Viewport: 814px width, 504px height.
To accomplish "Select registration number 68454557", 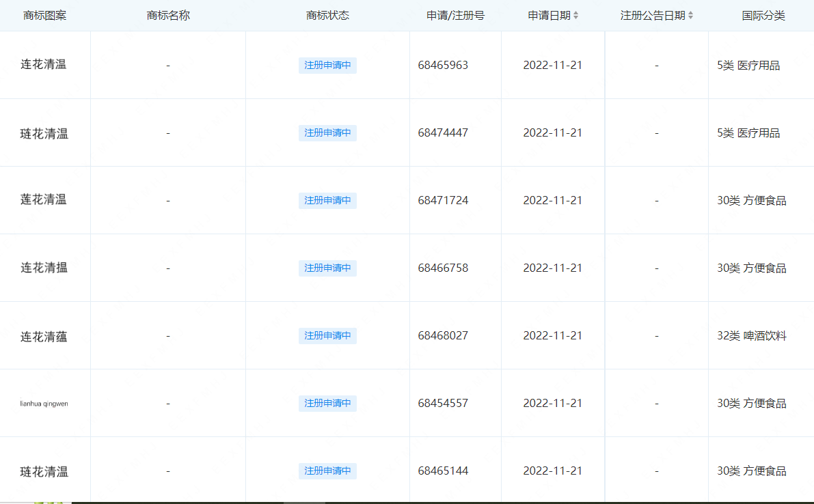I will point(443,404).
